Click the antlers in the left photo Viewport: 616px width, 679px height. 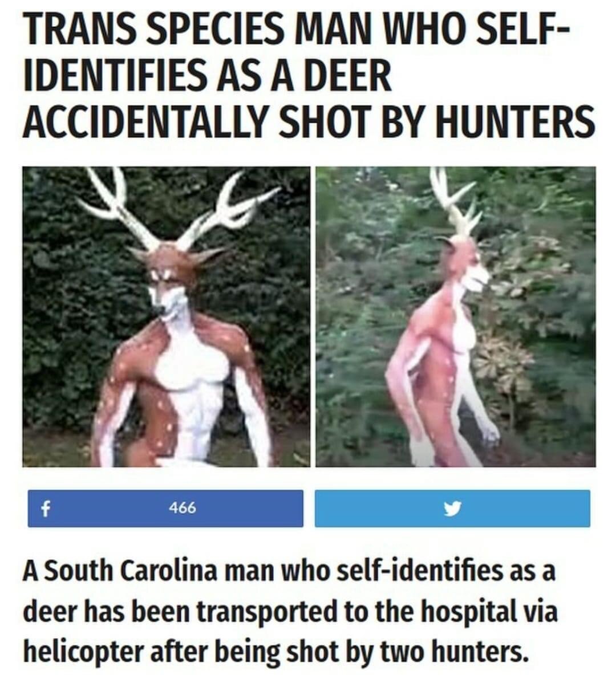point(177,209)
